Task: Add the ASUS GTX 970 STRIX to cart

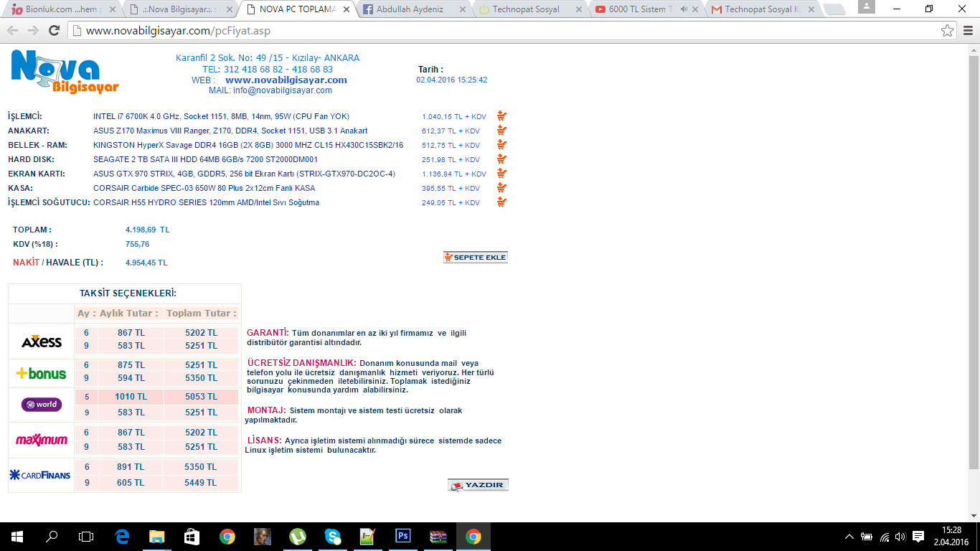Action: click(501, 174)
